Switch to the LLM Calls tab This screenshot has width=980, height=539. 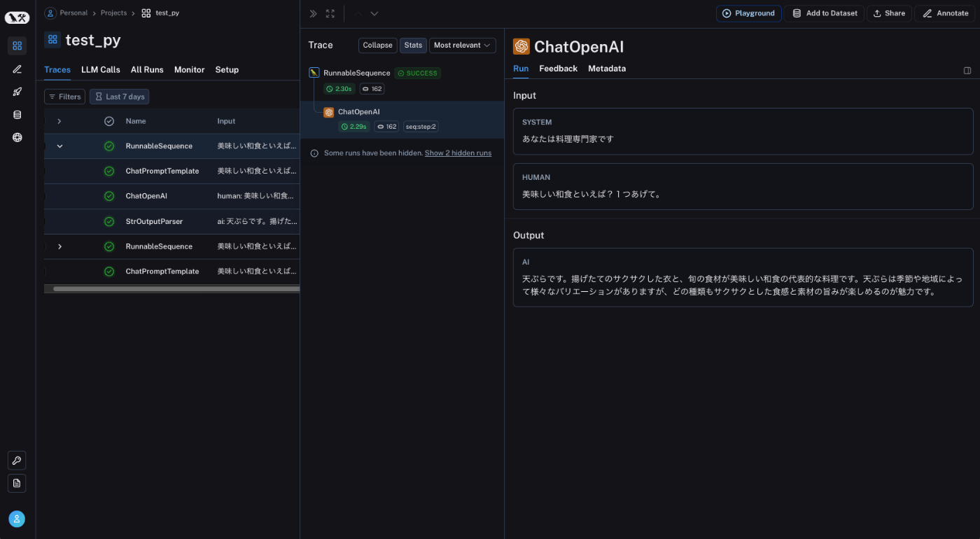click(101, 70)
